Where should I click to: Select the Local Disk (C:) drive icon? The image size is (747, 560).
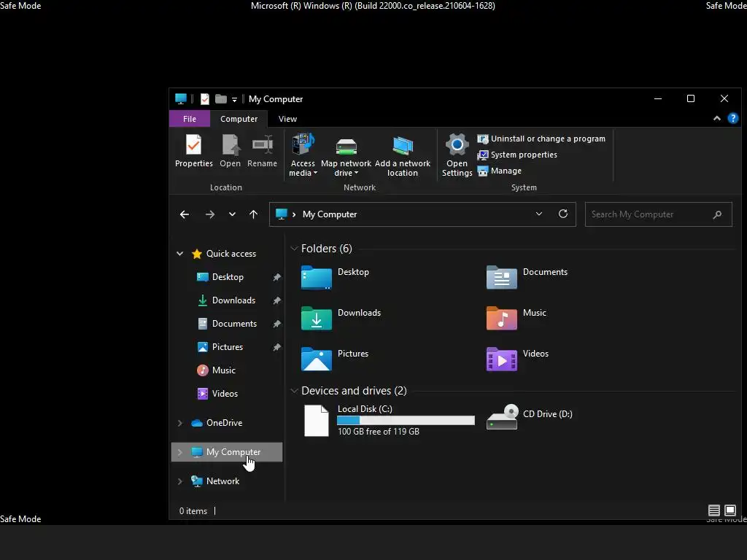coord(317,420)
